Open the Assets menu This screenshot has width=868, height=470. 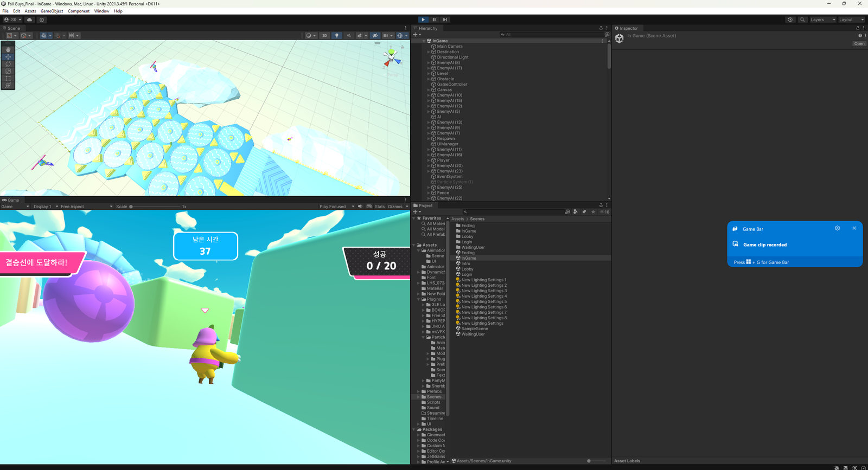pos(30,11)
